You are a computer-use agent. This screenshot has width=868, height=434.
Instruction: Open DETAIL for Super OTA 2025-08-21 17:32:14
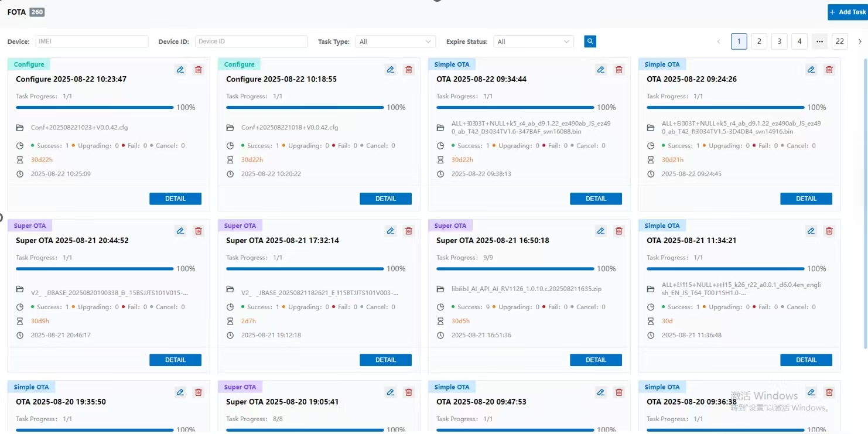(385, 360)
